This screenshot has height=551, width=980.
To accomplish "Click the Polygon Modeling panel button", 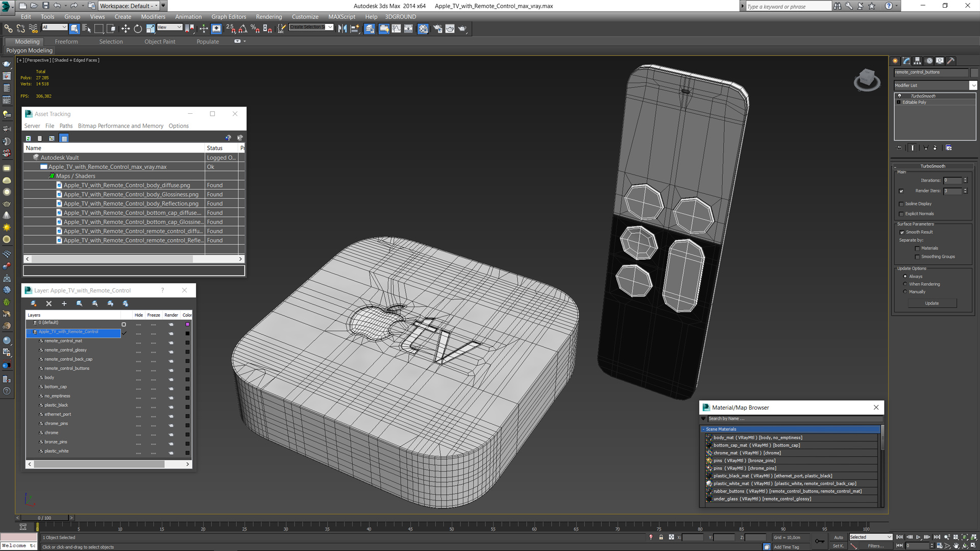I will click(30, 51).
